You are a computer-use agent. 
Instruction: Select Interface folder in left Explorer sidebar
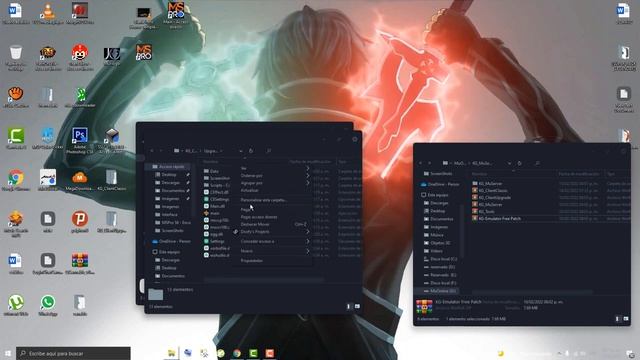click(167, 214)
